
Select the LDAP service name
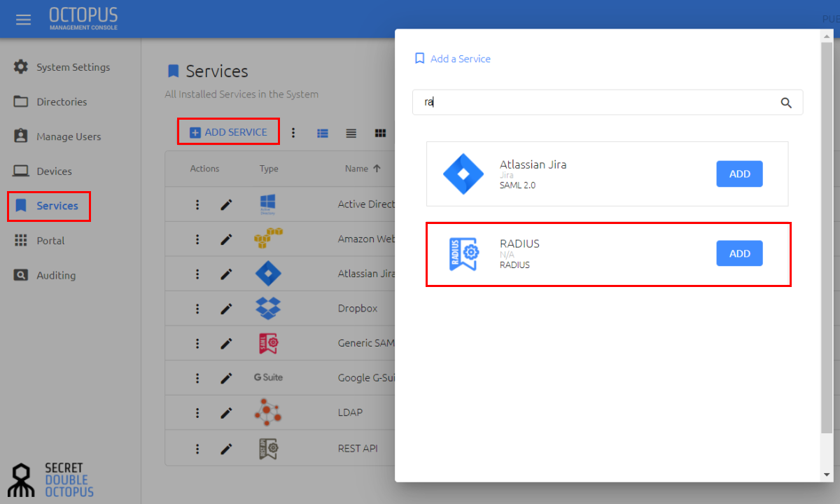(x=351, y=412)
